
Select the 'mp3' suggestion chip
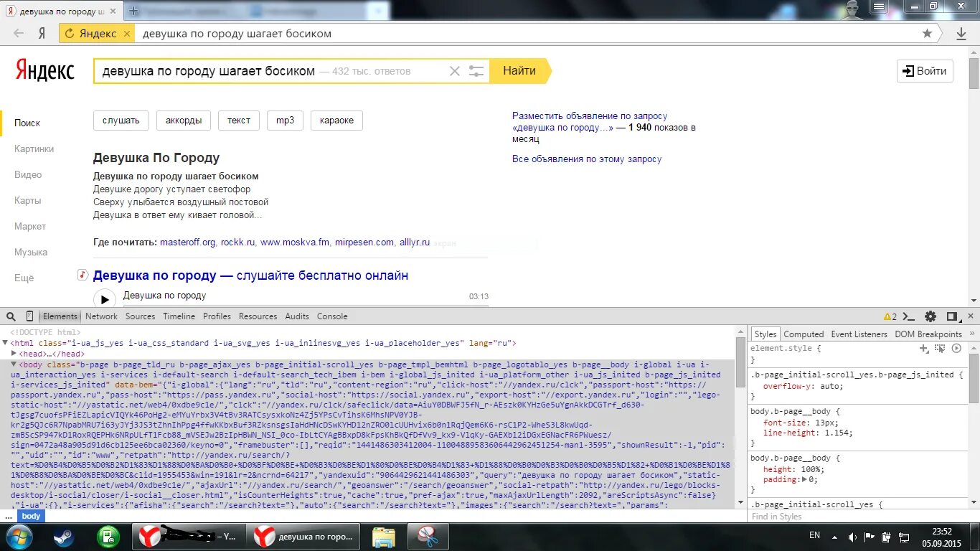285,121
